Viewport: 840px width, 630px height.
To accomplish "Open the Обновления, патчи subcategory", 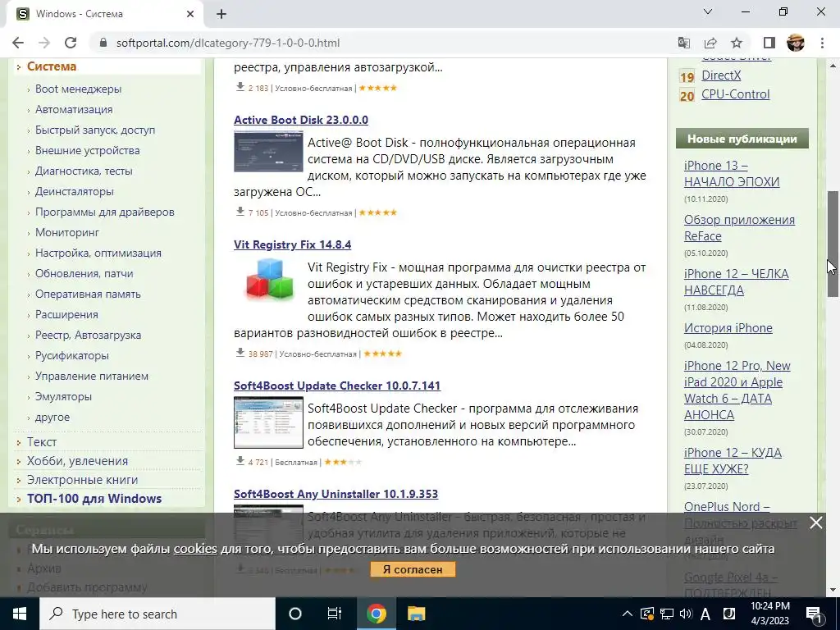I will (84, 273).
